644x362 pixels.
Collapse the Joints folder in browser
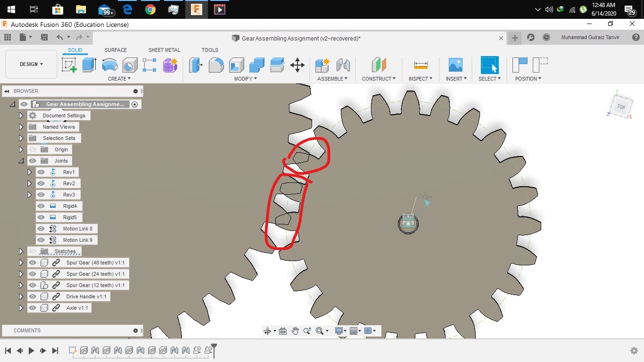21,160
